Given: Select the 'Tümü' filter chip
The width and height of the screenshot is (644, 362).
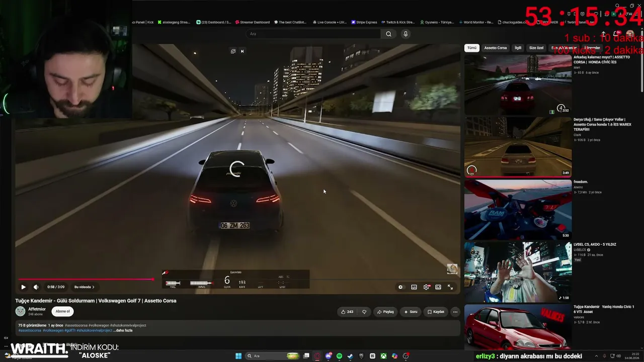Looking at the screenshot, I should click(x=471, y=48).
